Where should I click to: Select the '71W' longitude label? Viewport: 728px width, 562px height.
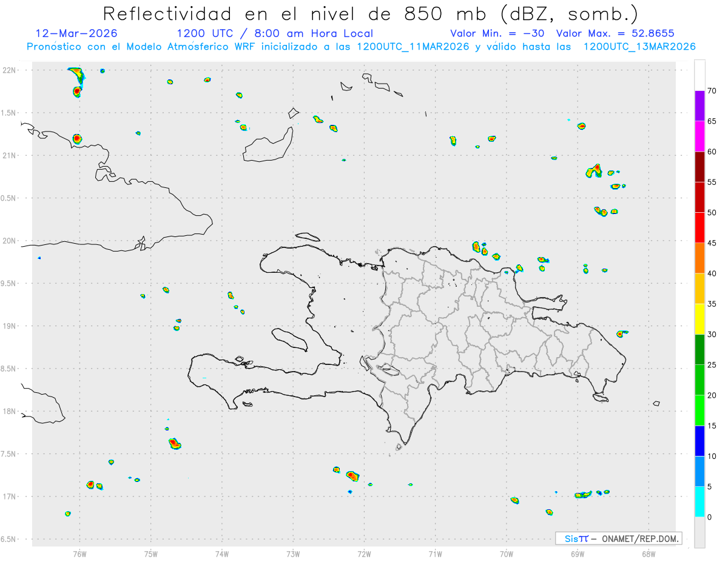click(x=435, y=554)
